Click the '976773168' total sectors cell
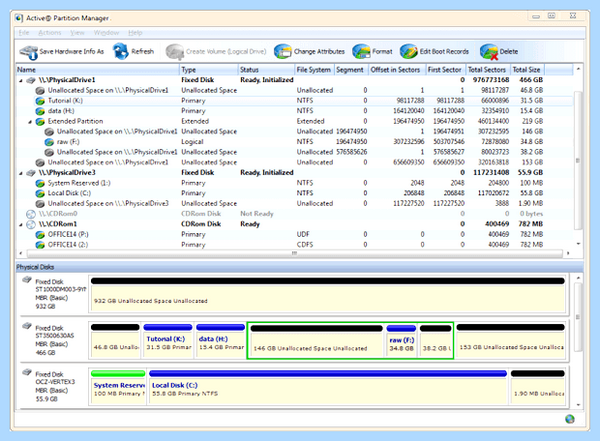This screenshot has height=441, width=600. tap(491, 80)
